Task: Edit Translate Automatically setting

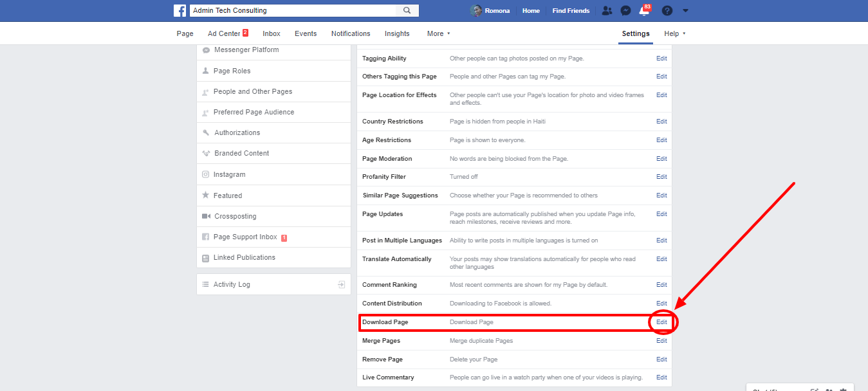Action: (x=661, y=259)
